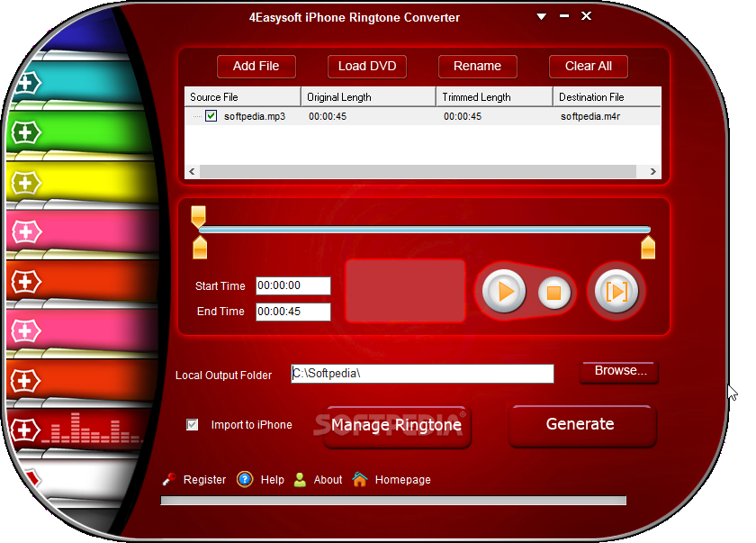This screenshot has height=543, width=756.
Task: Click the cross icon on cyan folder
Action: tap(28, 83)
